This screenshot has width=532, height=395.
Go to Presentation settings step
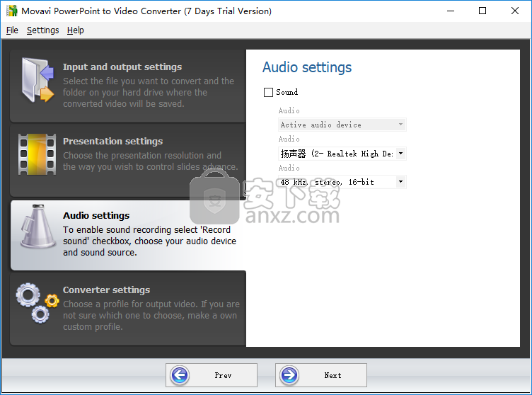[128, 160]
